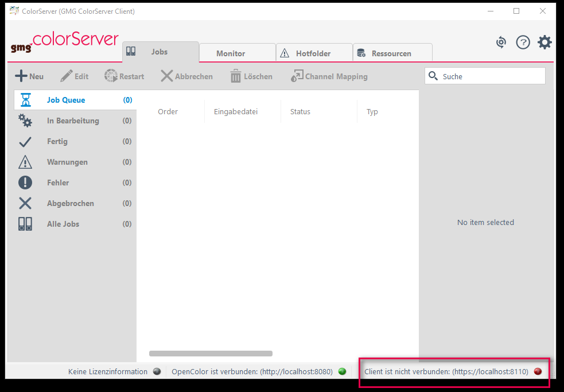The height and width of the screenshot is (392, 564).
Task: Click the X icon for Abbrechen
Action: tap(166, 76)
